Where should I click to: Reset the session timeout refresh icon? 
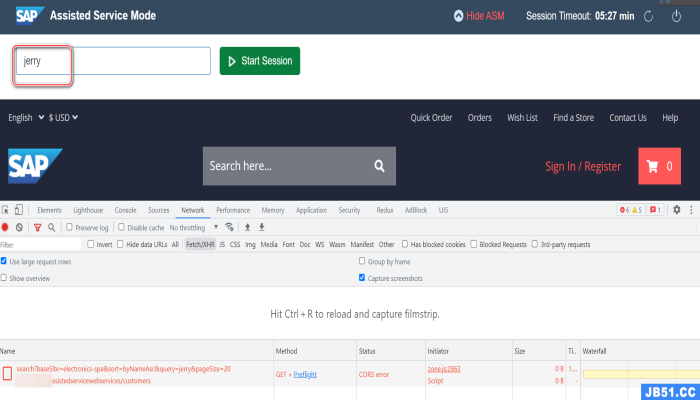[649, 17]
